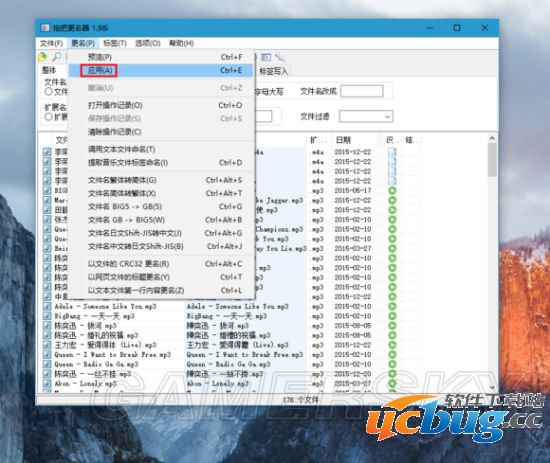Choose 应用(A) to apply renaming
The width and height of the screenshot is (550, 463).
click(161, 71)
